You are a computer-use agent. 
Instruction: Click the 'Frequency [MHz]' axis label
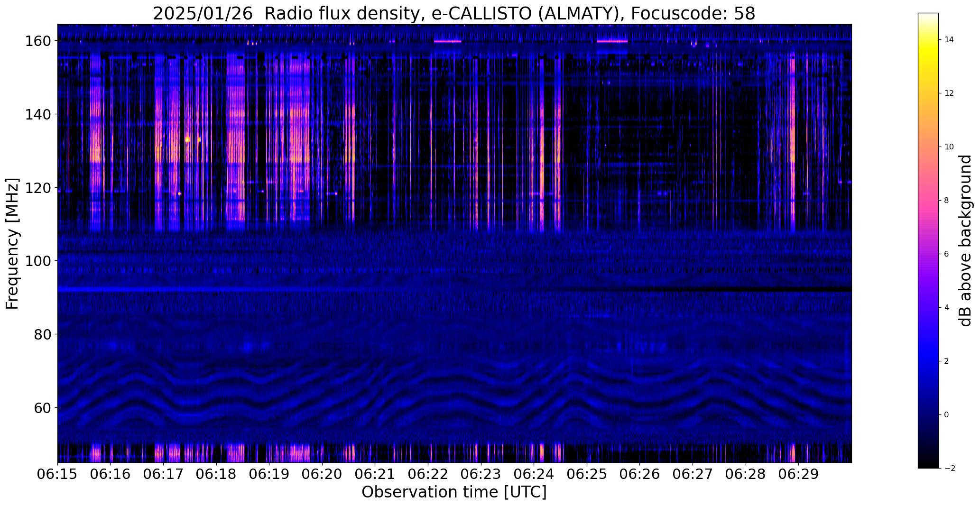coord(12,244)
